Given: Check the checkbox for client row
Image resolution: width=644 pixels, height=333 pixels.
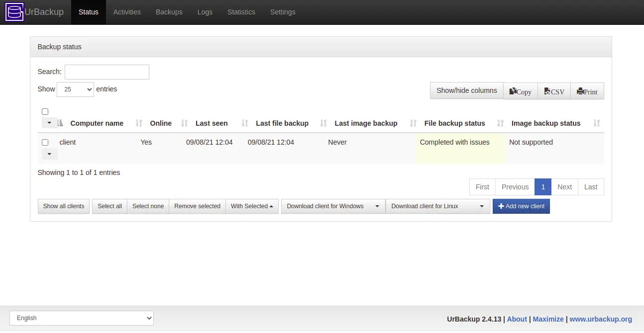Looking at the screenshot, I should tap(45, 142).
